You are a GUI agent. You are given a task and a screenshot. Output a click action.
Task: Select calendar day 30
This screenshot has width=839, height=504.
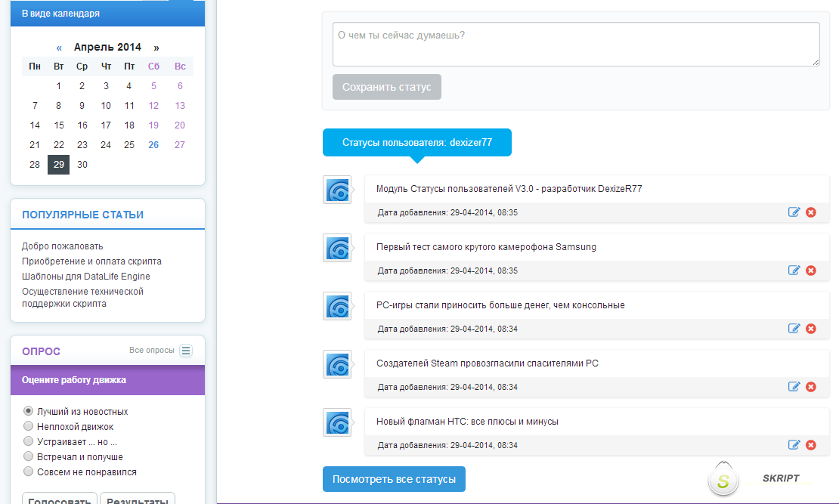(82, 165)
